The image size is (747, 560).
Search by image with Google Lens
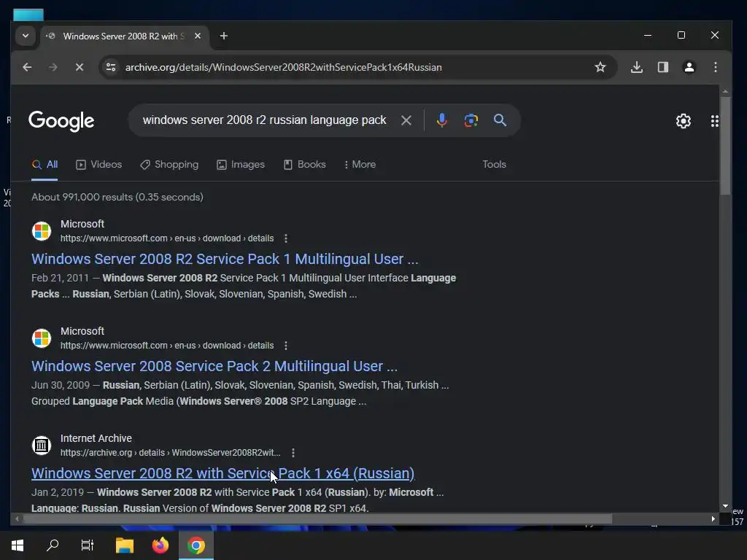471,120
